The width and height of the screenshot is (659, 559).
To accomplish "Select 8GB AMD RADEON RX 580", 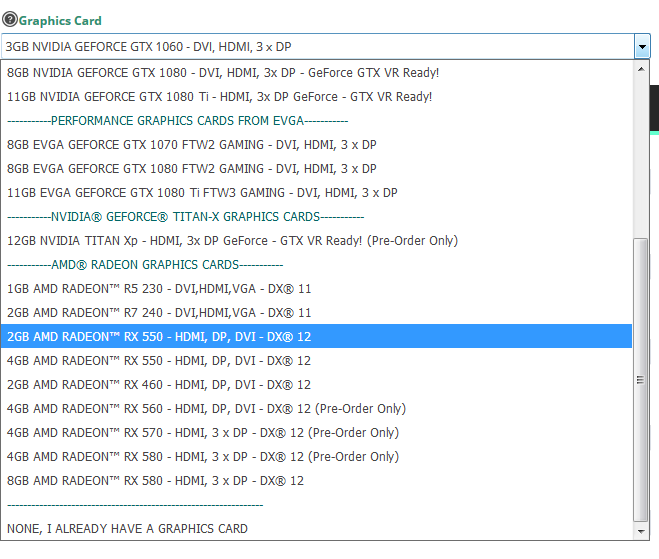I will click(x=316, y=480).
